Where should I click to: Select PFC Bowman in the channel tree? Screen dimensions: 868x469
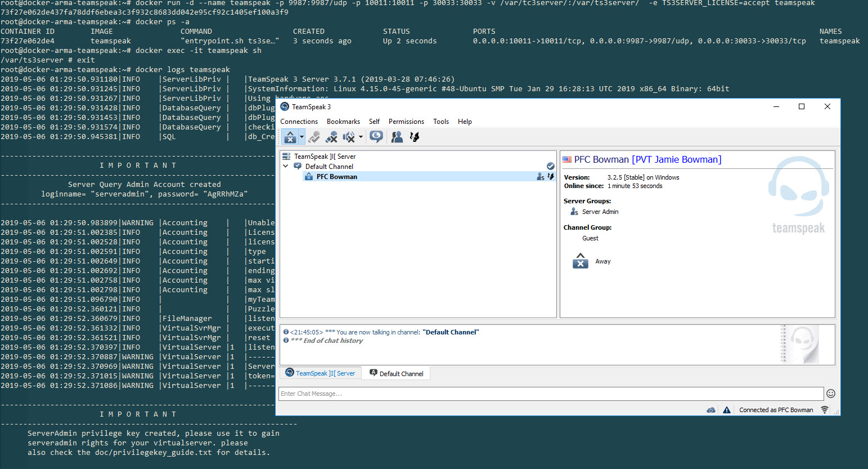click(336, 177)
